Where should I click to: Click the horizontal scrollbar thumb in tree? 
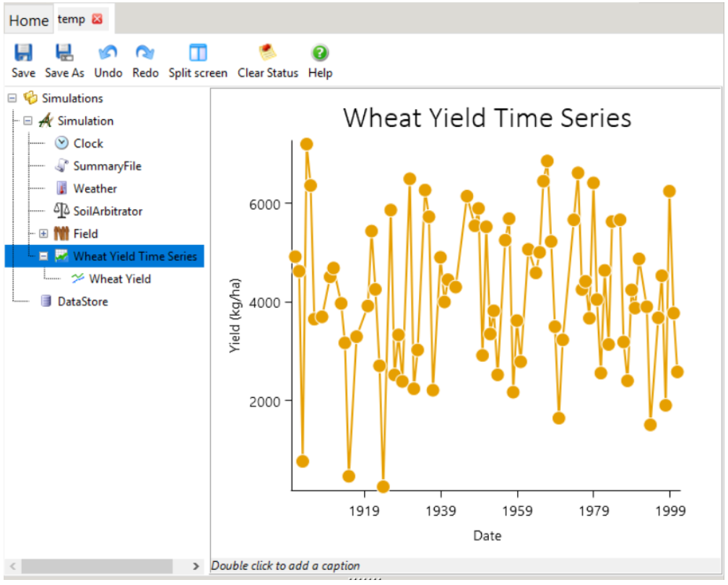(x=97, y=567)
